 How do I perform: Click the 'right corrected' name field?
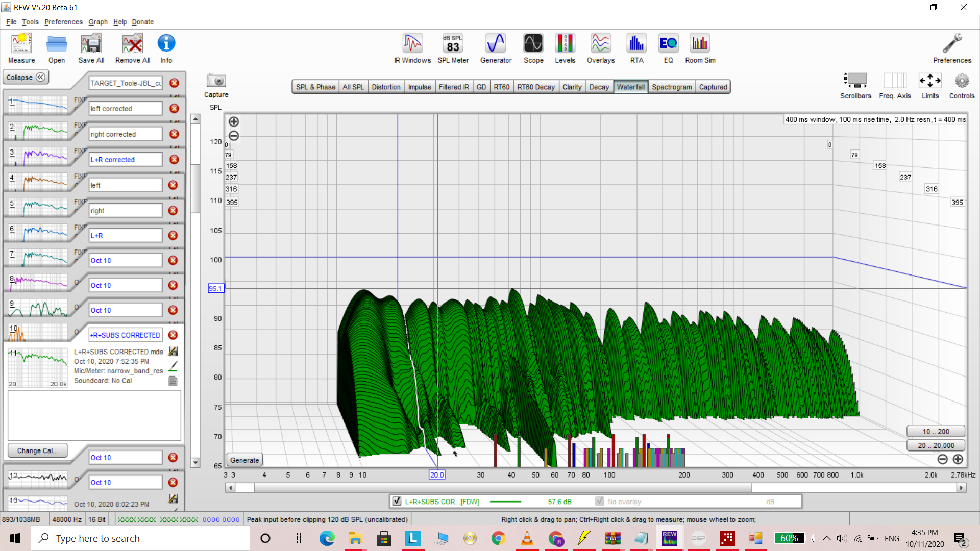126,134
